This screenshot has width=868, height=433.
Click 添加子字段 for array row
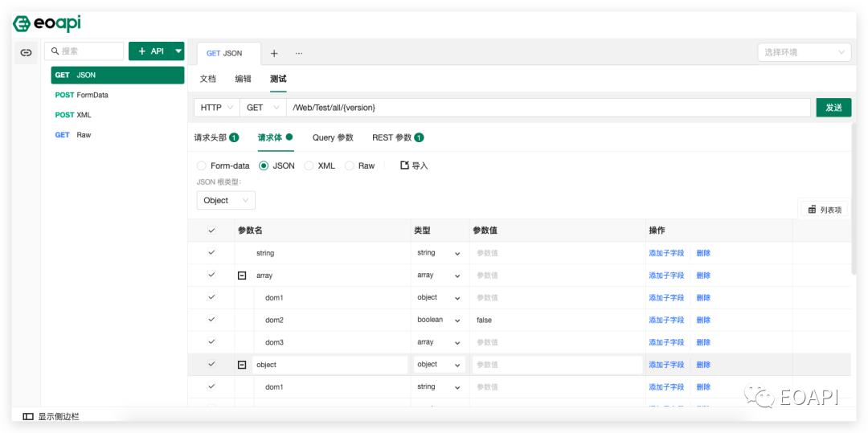tap(666, 276)
